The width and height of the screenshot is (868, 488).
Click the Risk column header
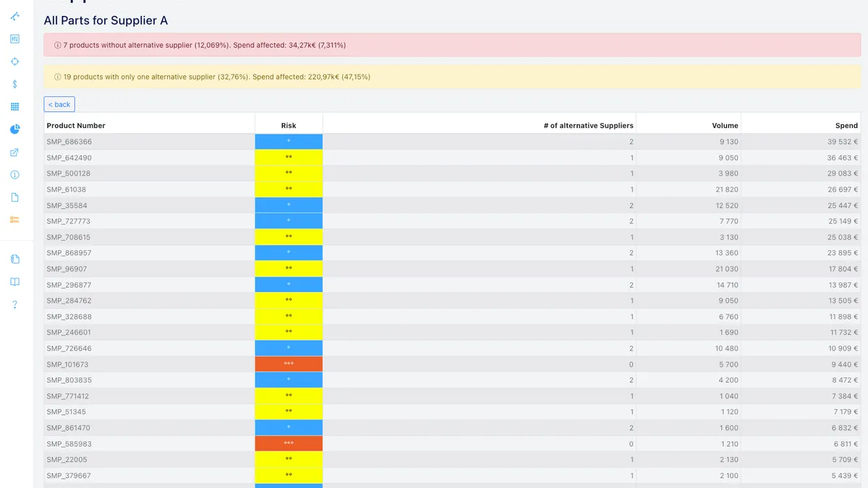(x=288, y=125)
